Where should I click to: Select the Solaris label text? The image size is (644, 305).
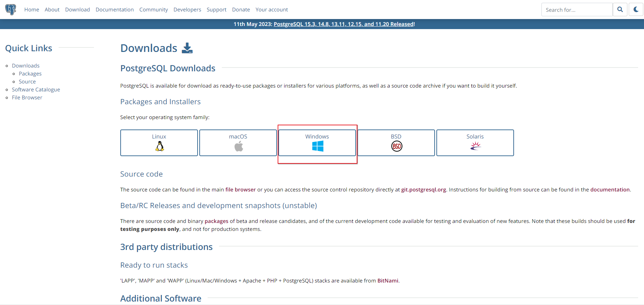pyautogui.click(x=475, y=136)
